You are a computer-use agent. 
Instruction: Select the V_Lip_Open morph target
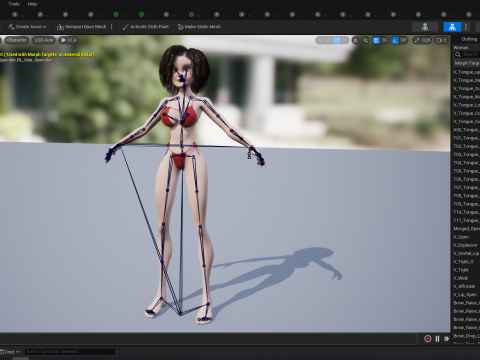click(466, 295)
